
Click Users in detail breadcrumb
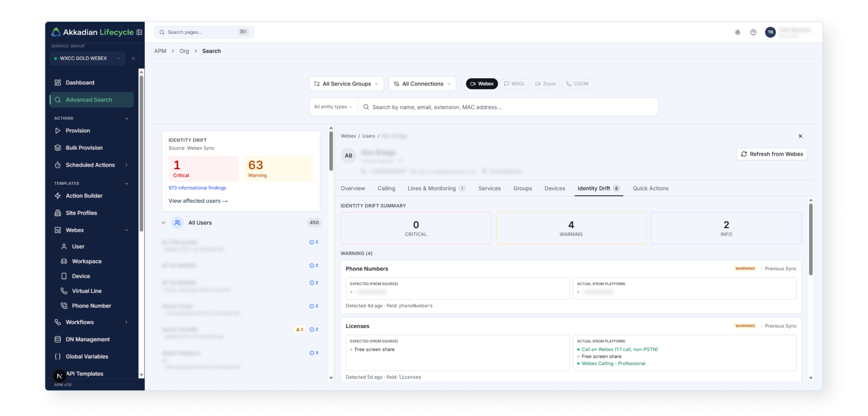coord(368,136)
